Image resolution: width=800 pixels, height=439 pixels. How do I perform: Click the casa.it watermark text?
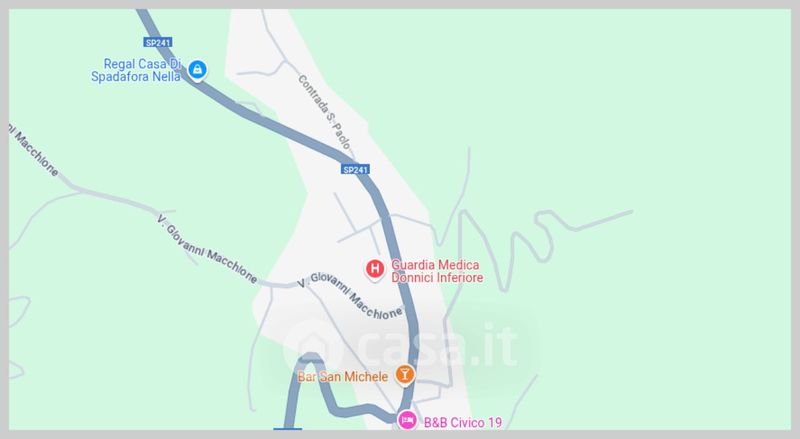point(437,346)
